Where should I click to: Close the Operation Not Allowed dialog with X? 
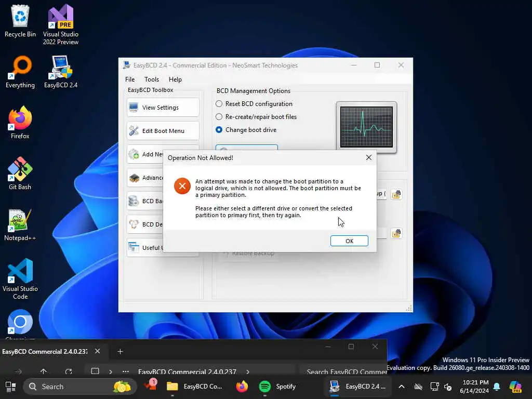(369, 157)
